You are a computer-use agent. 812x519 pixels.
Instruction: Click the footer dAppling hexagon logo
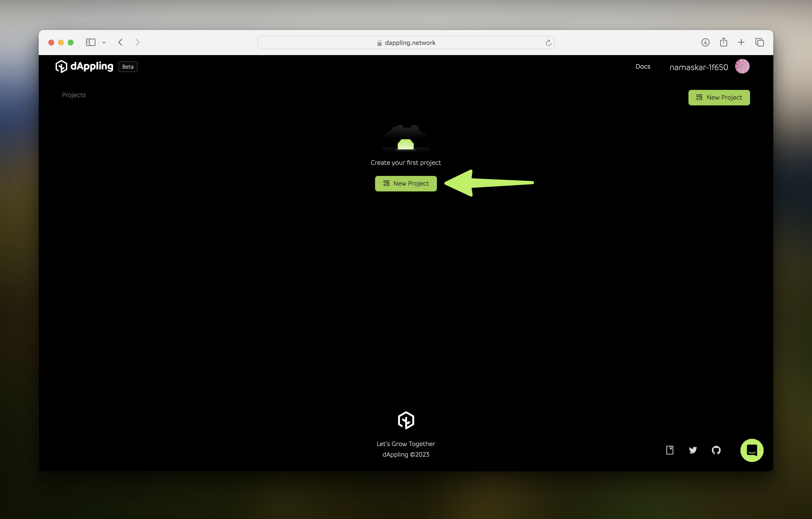pyautogui.click(x=406, y=420)
